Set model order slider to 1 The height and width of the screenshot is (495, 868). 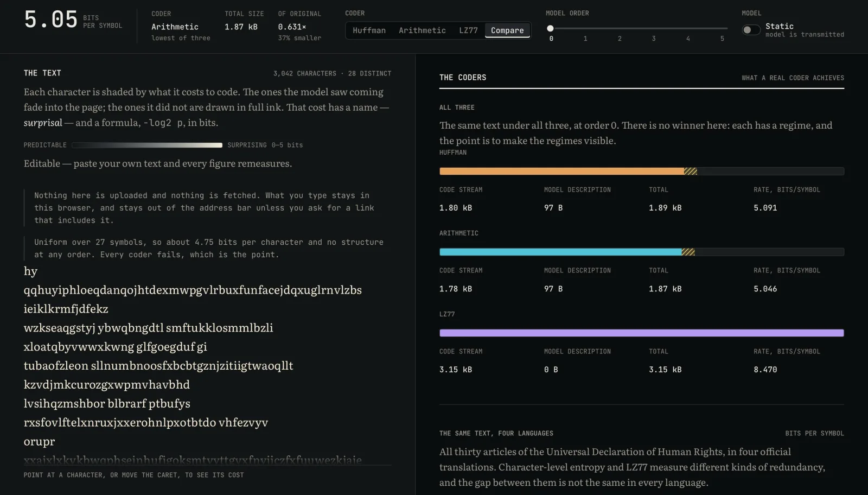(585, 28)
